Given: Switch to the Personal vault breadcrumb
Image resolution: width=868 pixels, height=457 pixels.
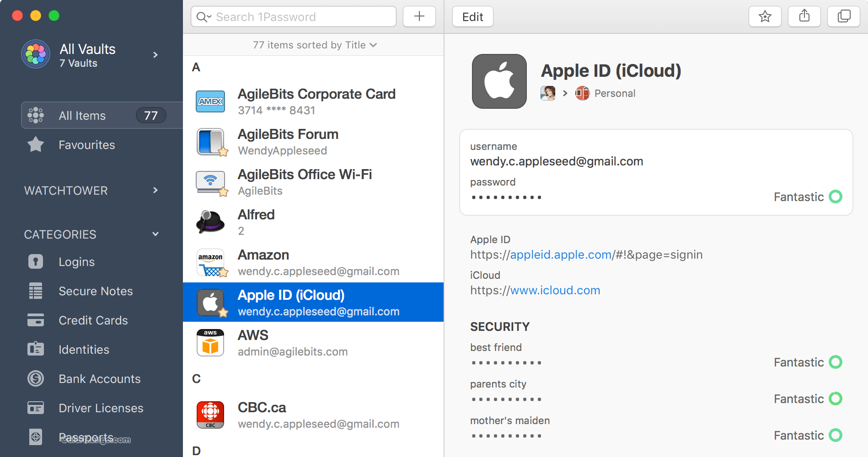Looking at the screenshot, I should [x=615, y=93].
